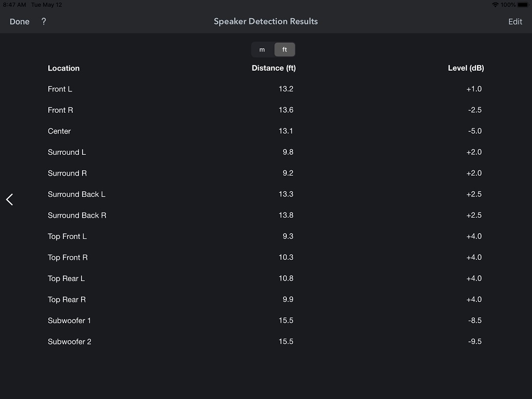Viewport: 532px width, 399px height.
Task: Select the ft unit segment
Action: [x=285, y=50]
